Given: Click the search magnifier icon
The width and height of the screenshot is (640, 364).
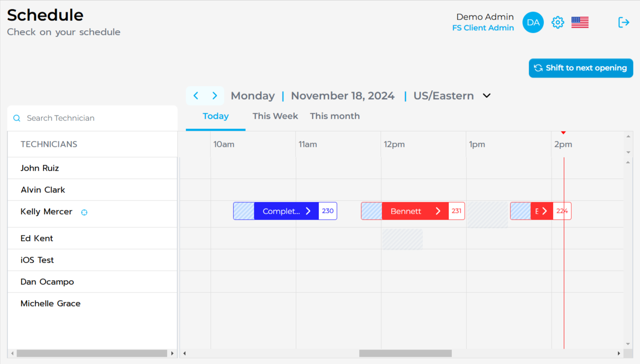Looking at the screenshot, I should [x=17, y=118].
